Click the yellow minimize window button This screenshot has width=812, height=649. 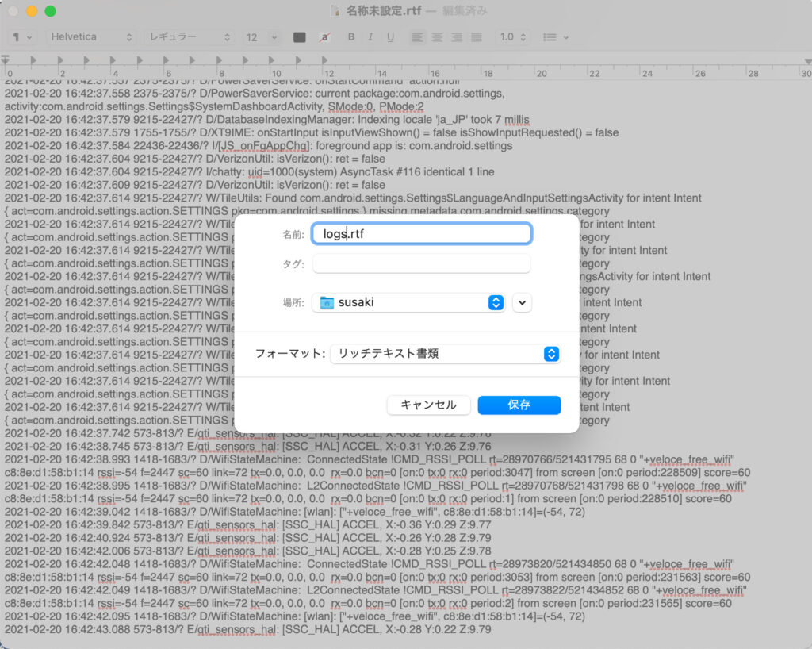32,11
